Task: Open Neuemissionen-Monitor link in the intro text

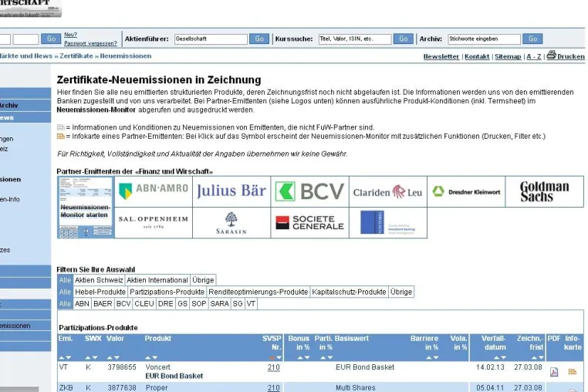Action: 96,110
